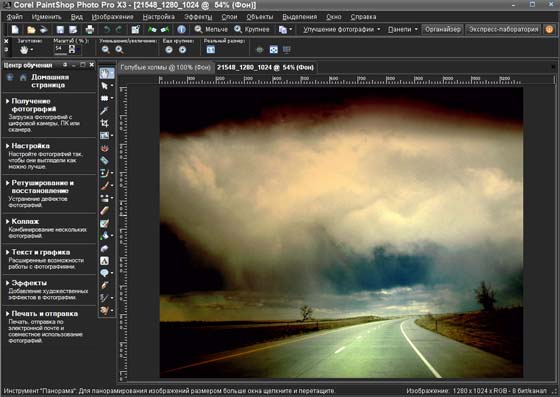The image size is (560, 397).
Task: Select the Crop tool in the tool palette
Action: tap(104, 123)
